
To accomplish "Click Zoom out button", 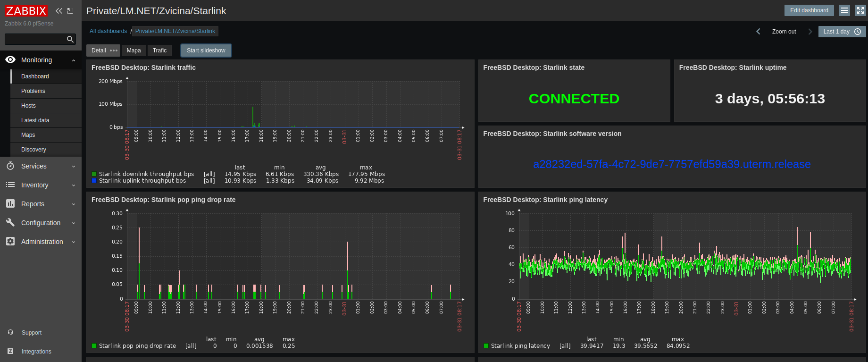I will pyautogui.click(x=784, y=32).
